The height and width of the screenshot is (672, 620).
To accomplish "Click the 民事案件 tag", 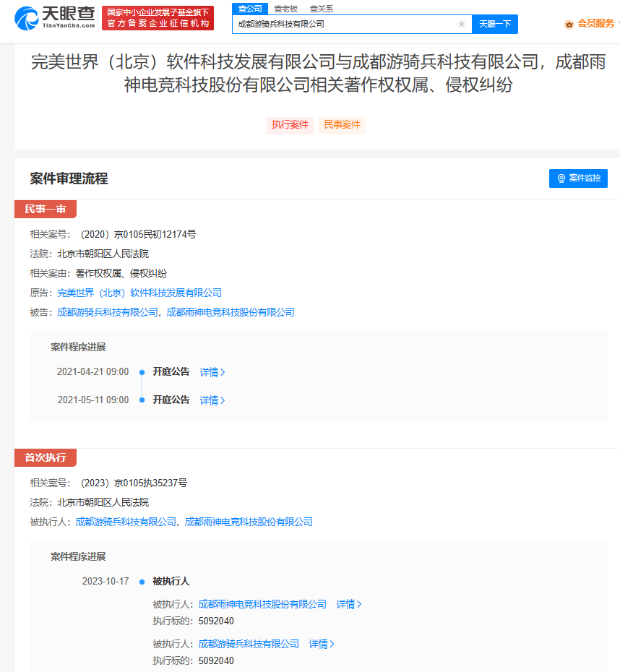I will click(342, 125).
